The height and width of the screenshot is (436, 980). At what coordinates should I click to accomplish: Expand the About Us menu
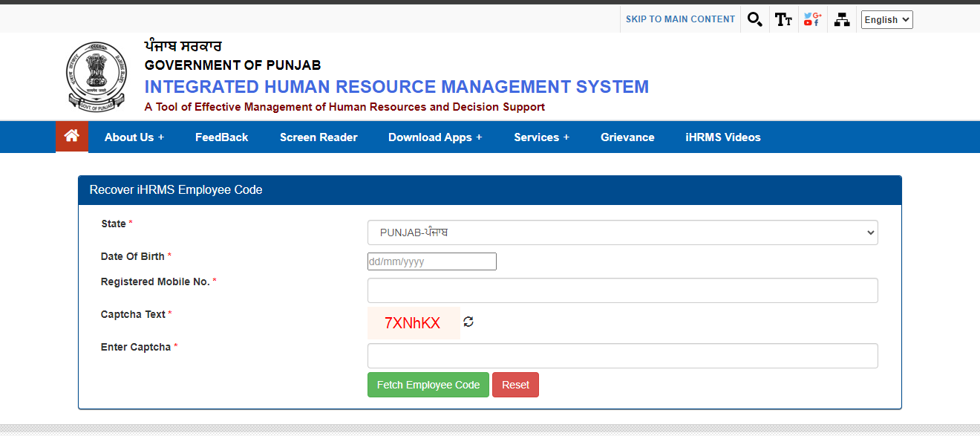click(134, 137)
